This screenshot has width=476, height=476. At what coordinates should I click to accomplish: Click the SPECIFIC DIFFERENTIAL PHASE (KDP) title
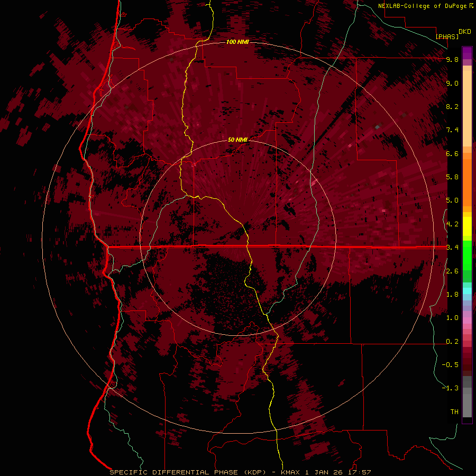pos(187,472)
